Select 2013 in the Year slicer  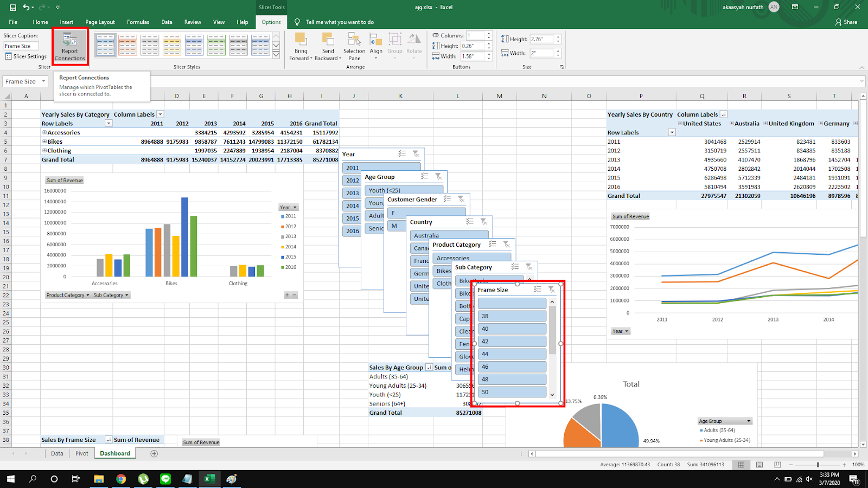pyautogui.click(x=353, y=193)
